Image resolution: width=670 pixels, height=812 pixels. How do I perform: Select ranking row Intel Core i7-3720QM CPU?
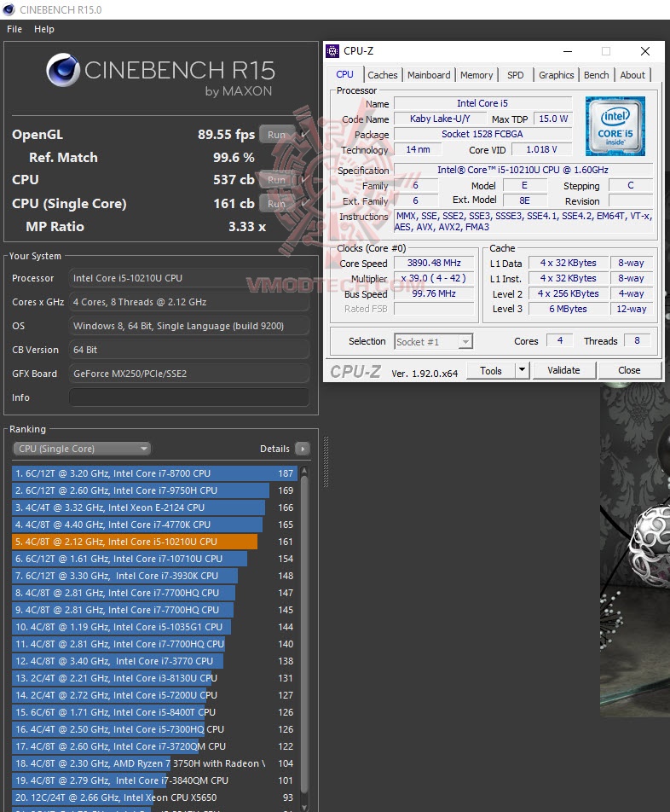pos(154,747)
